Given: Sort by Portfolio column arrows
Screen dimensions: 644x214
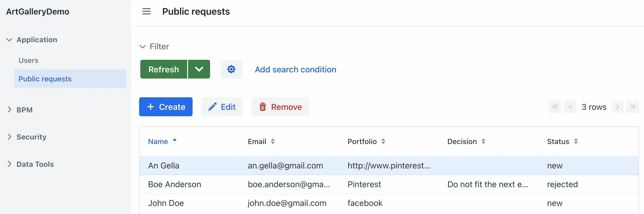Looking at the screenshot, I should [x=383, y=141].
